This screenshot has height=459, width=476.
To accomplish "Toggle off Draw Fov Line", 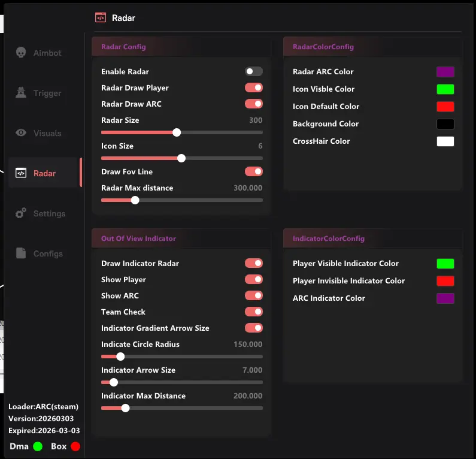I will click(x=254, y=171).
